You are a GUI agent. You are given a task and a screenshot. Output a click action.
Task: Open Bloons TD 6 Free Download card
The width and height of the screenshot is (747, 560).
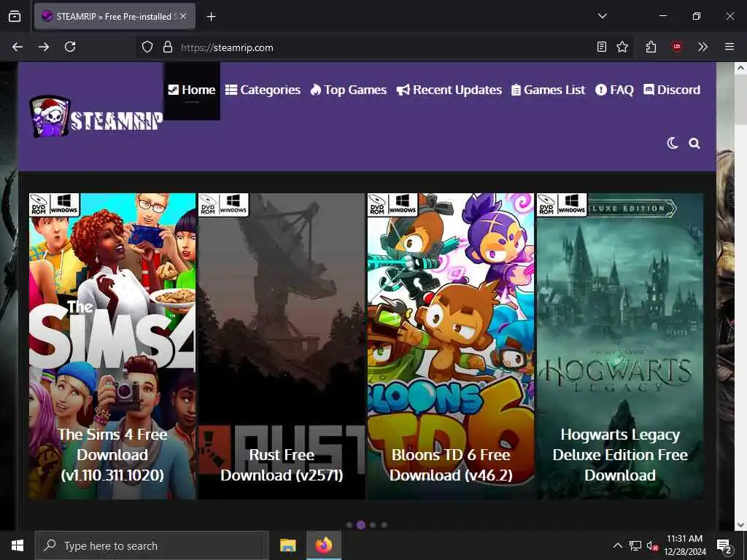[x=451, y=346]
